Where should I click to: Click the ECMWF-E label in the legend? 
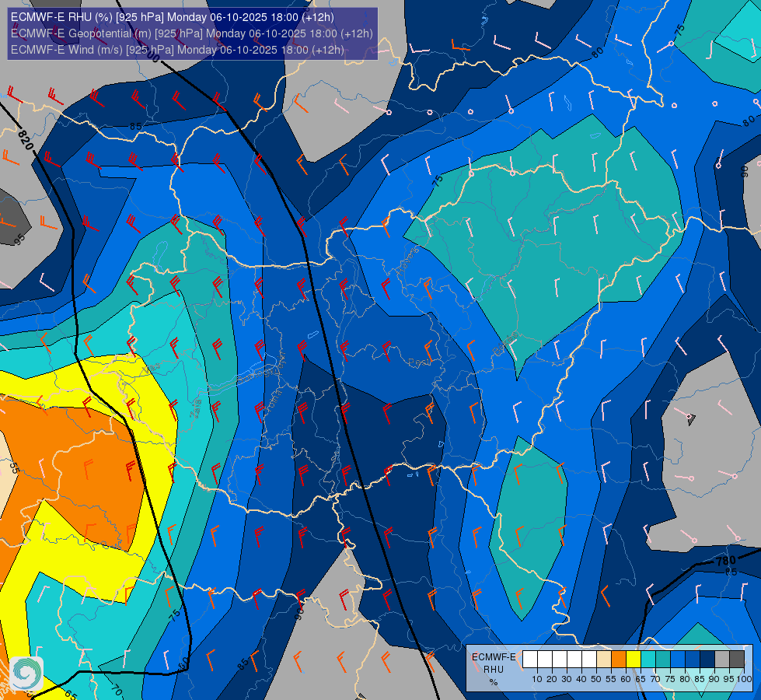[x=494, y=656]
